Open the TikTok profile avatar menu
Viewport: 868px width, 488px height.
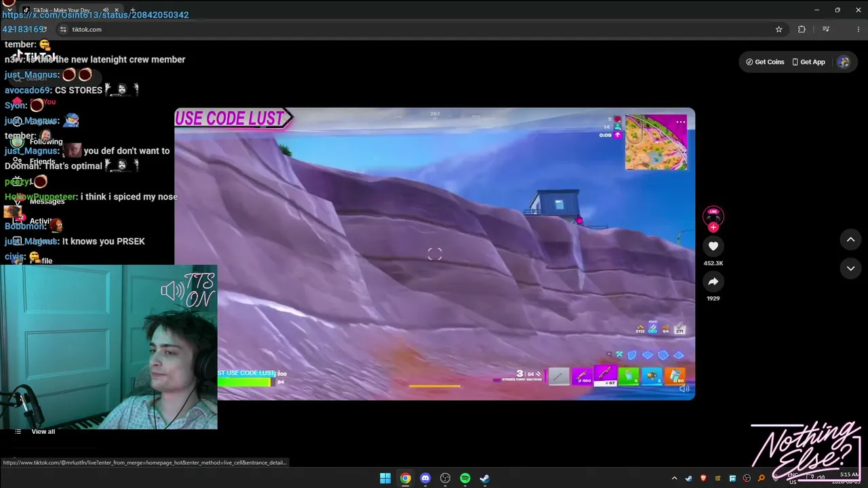pos(844,62)
